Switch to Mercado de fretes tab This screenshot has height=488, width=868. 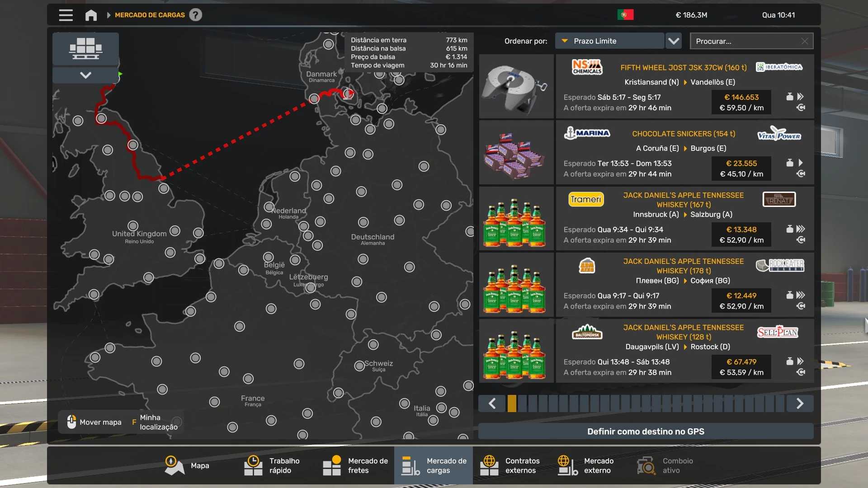[x=356, y=465]
